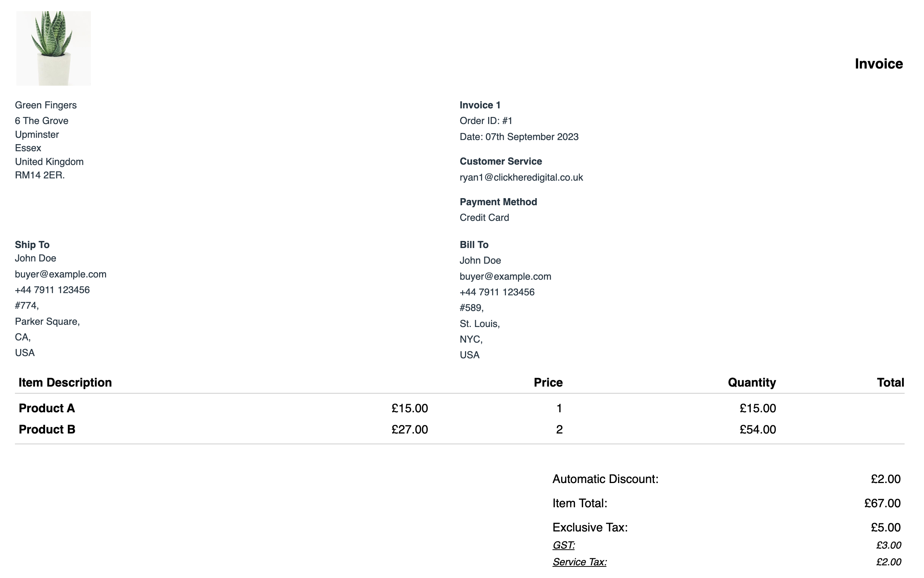Click the Credit Card payment method text
Screen dimensions: 924x578
[484, 217]
